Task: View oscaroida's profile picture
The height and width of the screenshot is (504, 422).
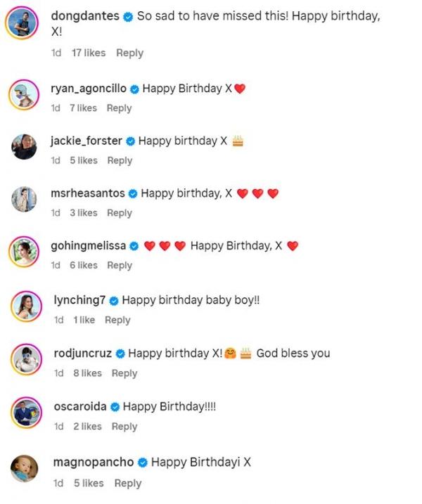Action: (x=25, y=413)
